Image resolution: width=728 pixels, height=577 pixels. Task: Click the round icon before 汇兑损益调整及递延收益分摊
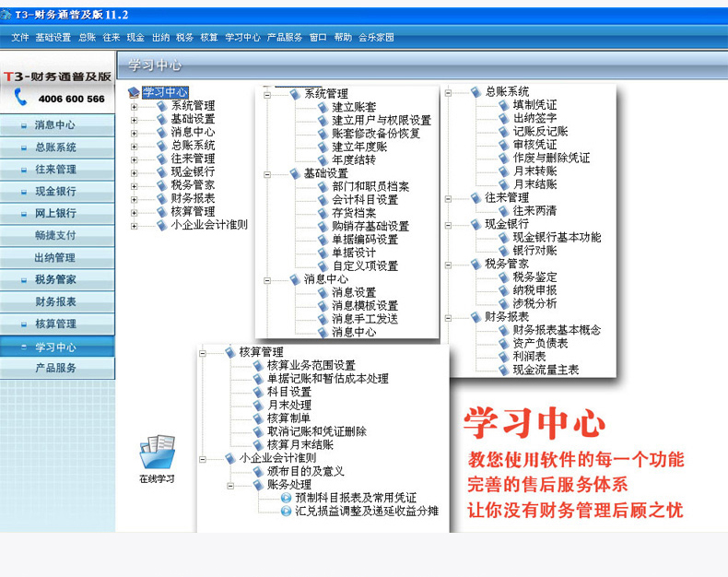287,512
